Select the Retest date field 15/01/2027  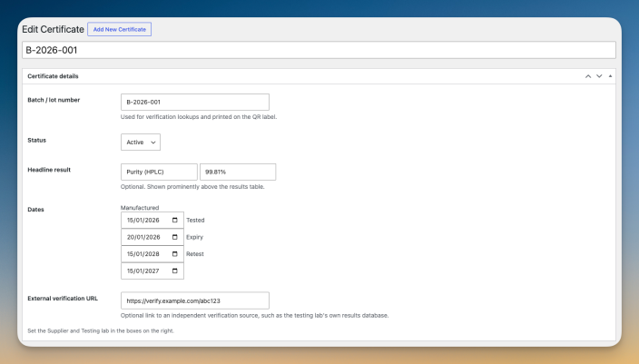(x=152, y=271)
